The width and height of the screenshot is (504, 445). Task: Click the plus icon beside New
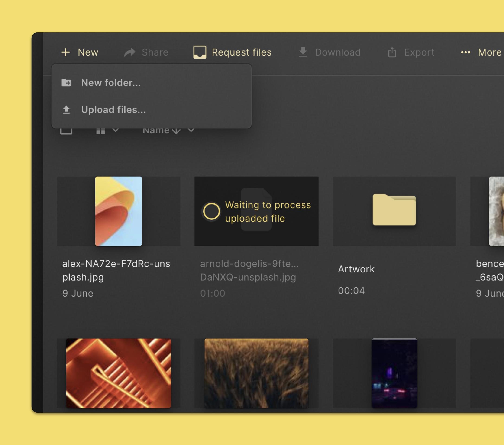coord(66,52)
